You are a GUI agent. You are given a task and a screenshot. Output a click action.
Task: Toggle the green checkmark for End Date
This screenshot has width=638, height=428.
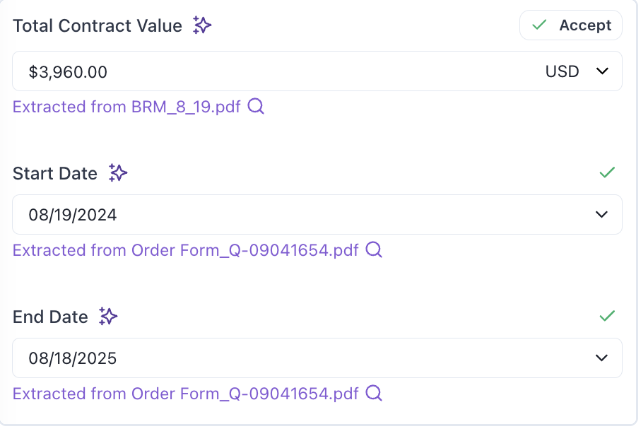[606, 316]
